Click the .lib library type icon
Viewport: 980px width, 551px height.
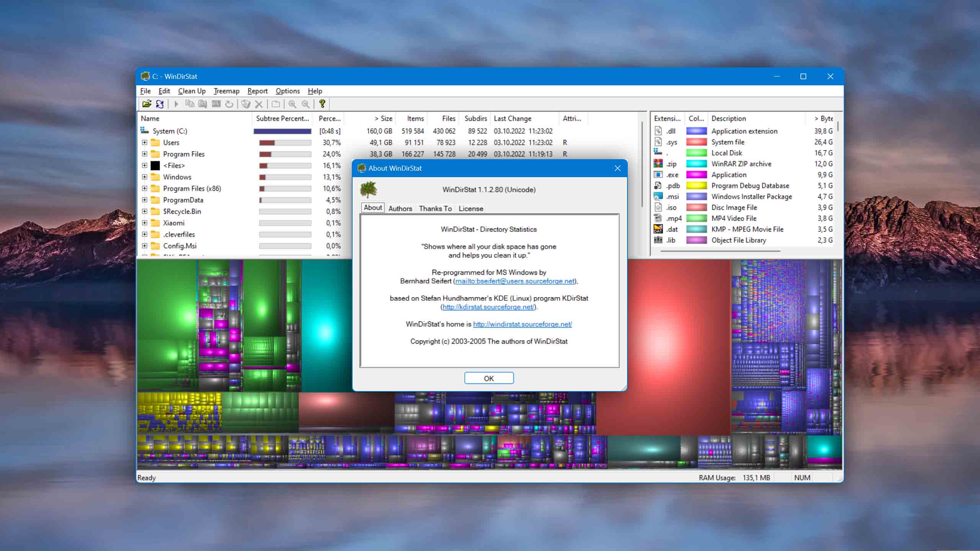pyautogui.click(x=658, y=240)
